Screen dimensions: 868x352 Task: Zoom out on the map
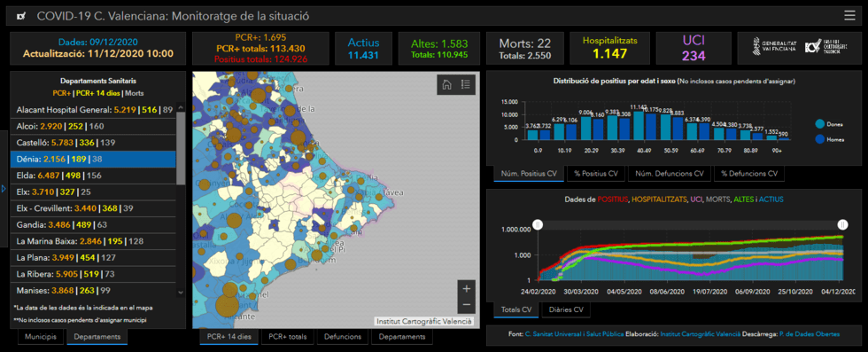[x=466, y=305]
